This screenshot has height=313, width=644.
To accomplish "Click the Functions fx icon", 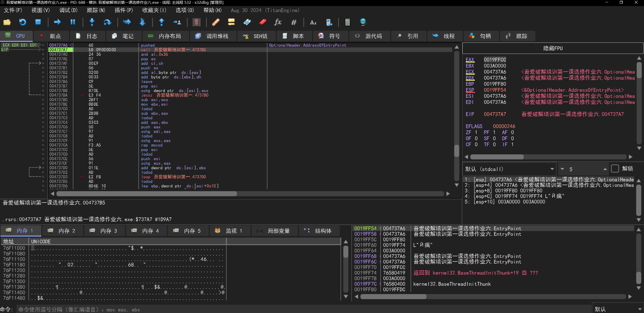I will [x=278, y=22].
